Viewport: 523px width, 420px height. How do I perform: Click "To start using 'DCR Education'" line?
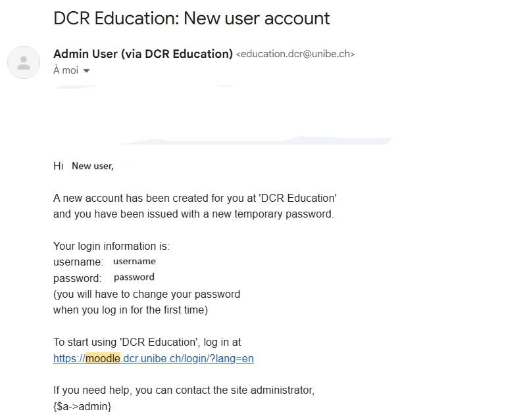[x=147, y=342]
